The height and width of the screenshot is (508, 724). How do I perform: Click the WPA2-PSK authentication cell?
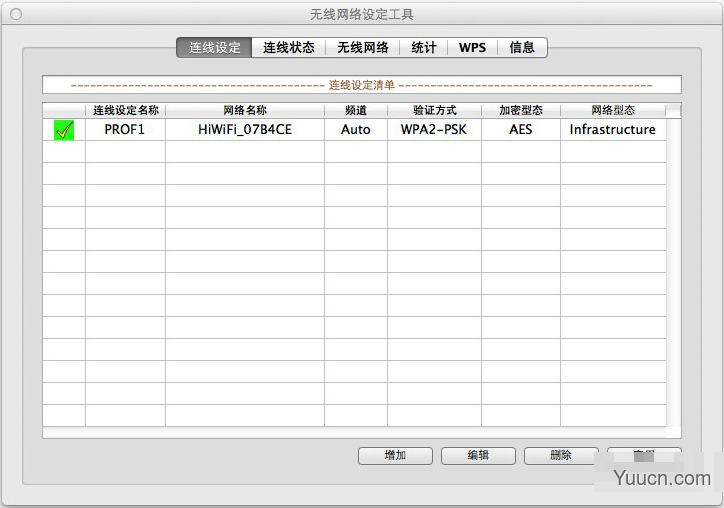434,130
